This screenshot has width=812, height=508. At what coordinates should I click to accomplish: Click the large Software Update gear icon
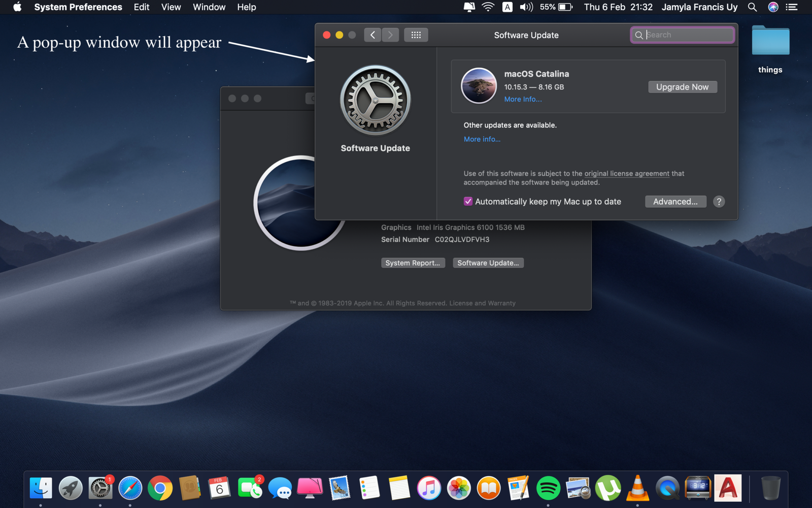point(375,101)
